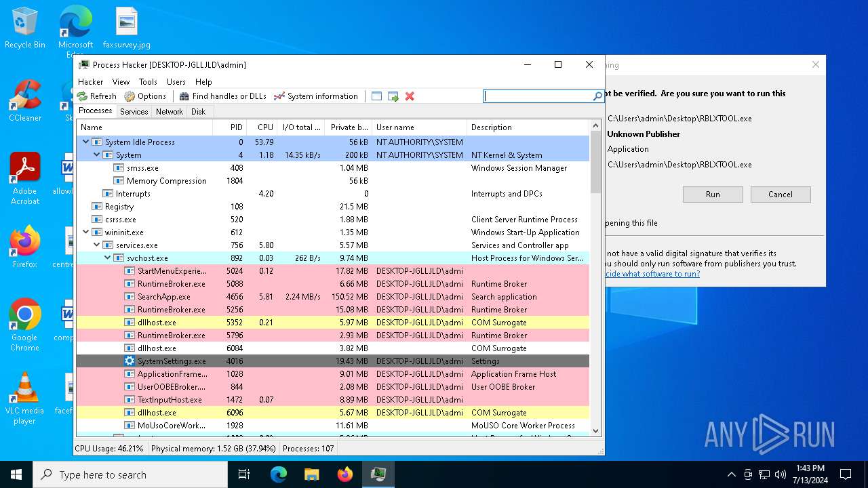
Task: Click the process search input field
Action: [x=538, y=96]
